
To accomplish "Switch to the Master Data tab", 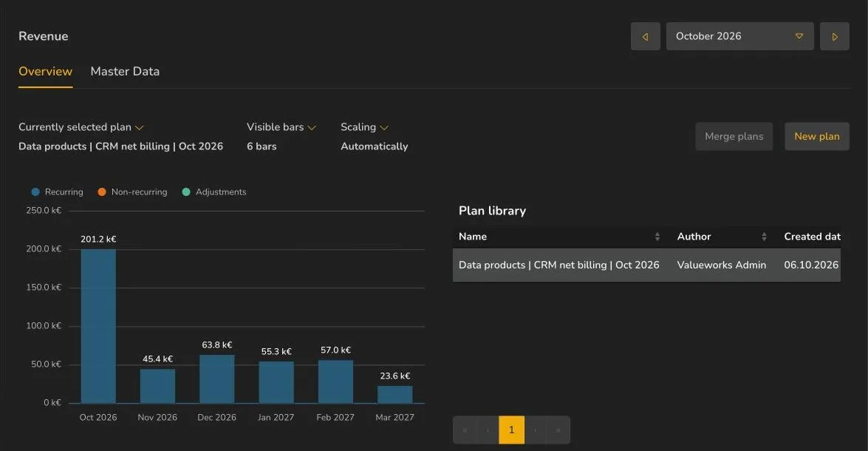I will 125,72.
